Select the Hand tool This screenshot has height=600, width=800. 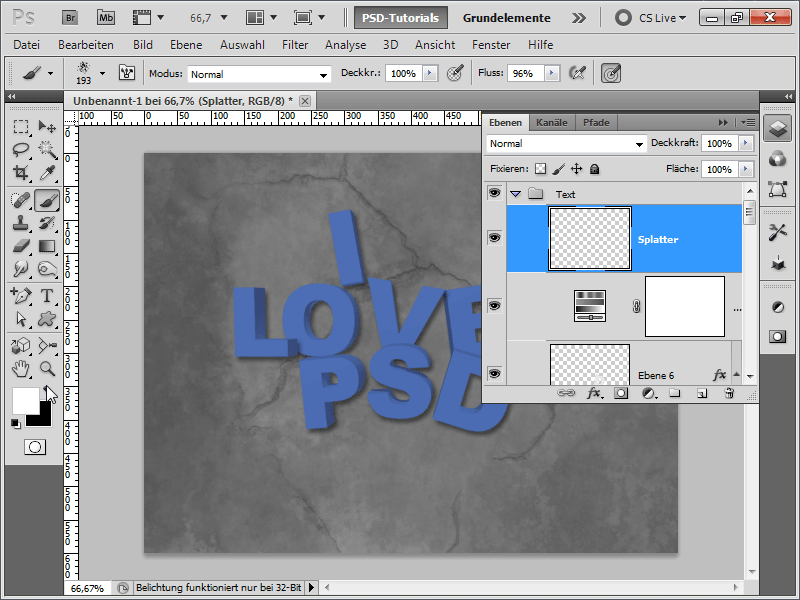click(x=21, y=368)
